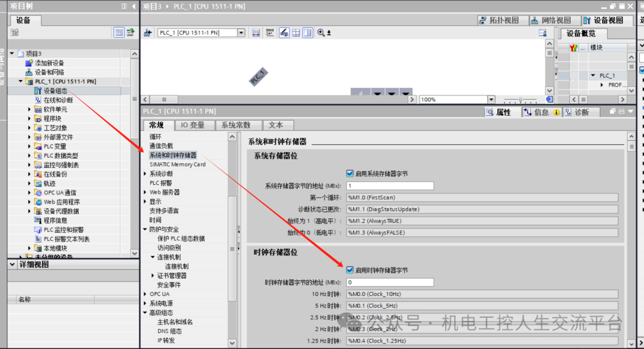Click the network overview icon in device toolbar
Image resolution: width=644 pixels, height=349 pixels.
[147, 32]
